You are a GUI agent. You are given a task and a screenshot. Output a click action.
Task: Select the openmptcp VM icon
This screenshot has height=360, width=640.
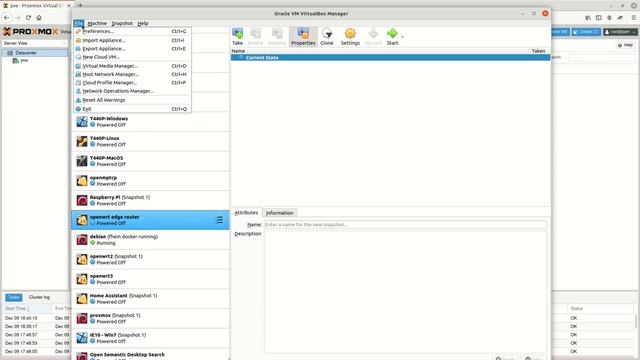(82, 180)
